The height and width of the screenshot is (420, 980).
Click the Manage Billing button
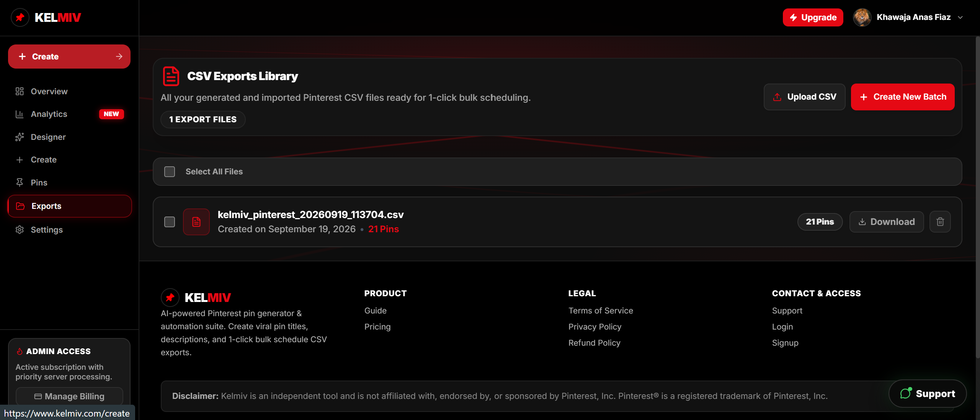click(x=69, y=396)
